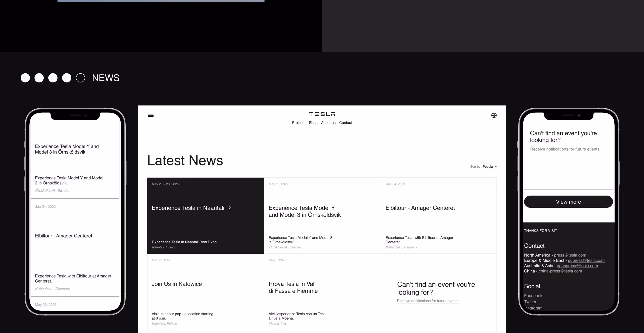Open the Projects nav item
Image resolution: width=644 pixels, height=333 pixels.
click(x=299, y=123)
